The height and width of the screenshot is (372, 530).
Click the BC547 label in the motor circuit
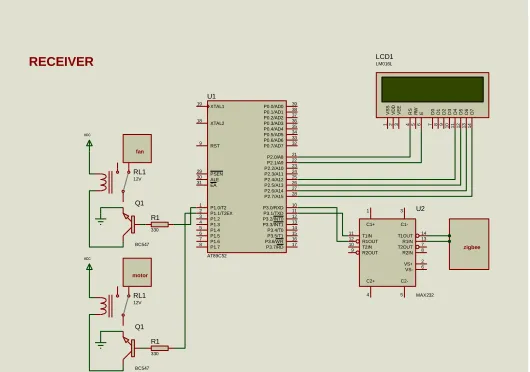[x=142, y=368]
